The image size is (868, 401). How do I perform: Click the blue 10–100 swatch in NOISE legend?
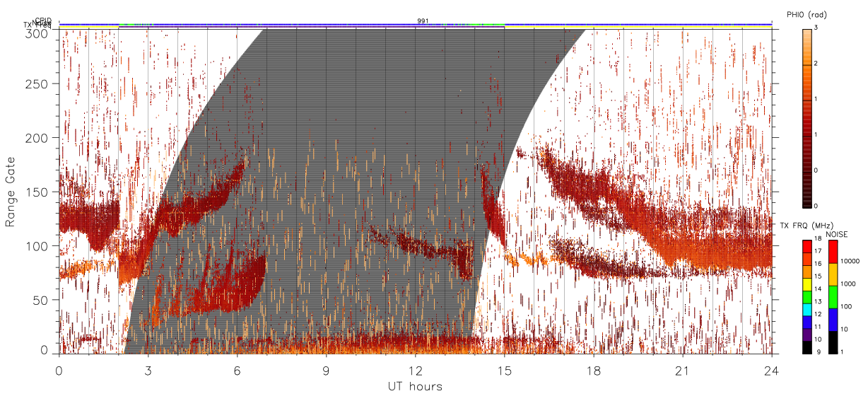(833, 319)
